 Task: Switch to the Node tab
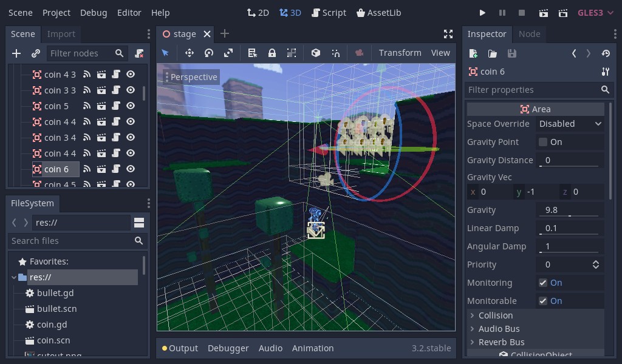[x=530, y=34]
